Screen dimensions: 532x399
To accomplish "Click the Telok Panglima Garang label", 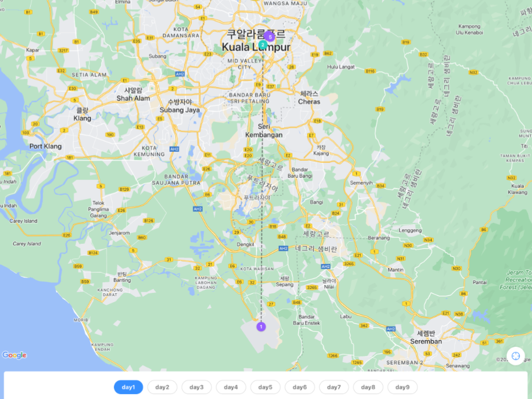I will click(x=99, y=209).
